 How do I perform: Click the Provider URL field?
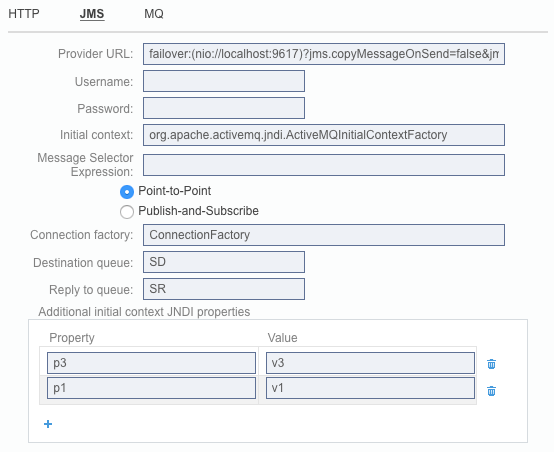pyautogui.click(x=324, y=54)
